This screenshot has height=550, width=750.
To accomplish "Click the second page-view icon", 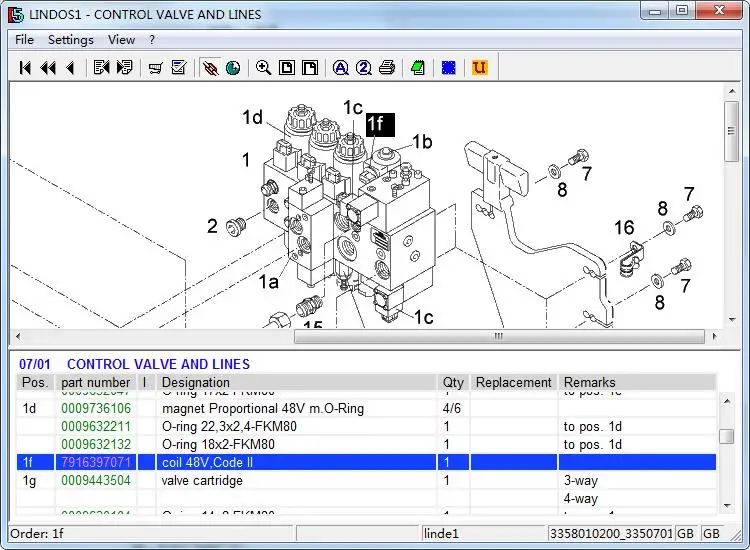I will tap(310, 67).
